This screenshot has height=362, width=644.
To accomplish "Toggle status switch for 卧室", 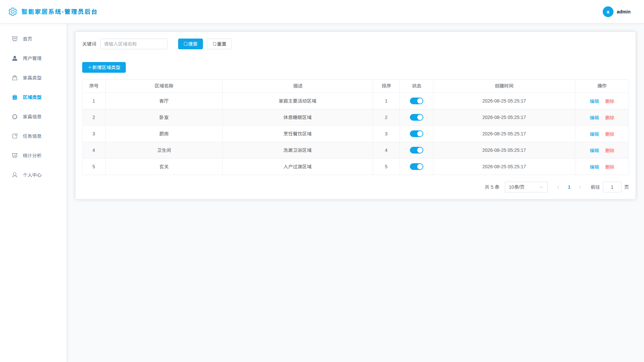I will point(417,117).
